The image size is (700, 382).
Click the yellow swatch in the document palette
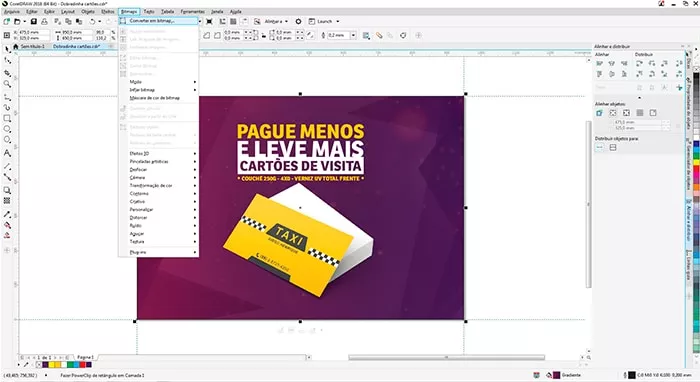click(x=51, y=365)
